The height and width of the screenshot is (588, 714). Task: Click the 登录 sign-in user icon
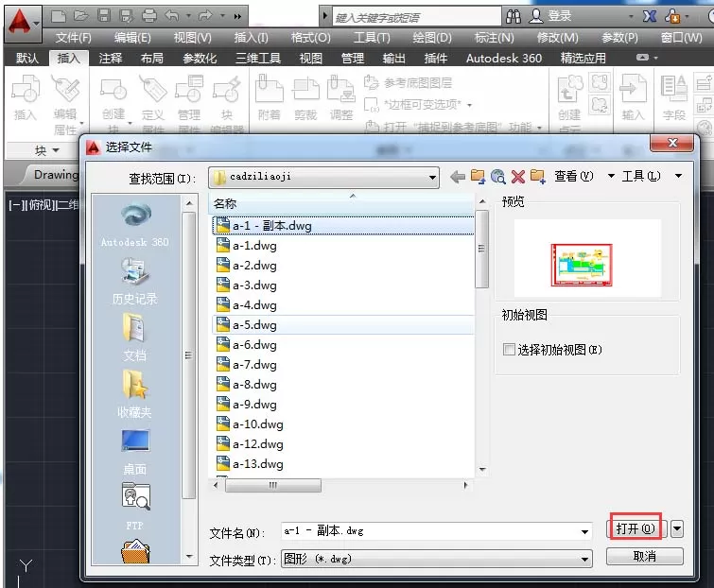coord(535,16)
